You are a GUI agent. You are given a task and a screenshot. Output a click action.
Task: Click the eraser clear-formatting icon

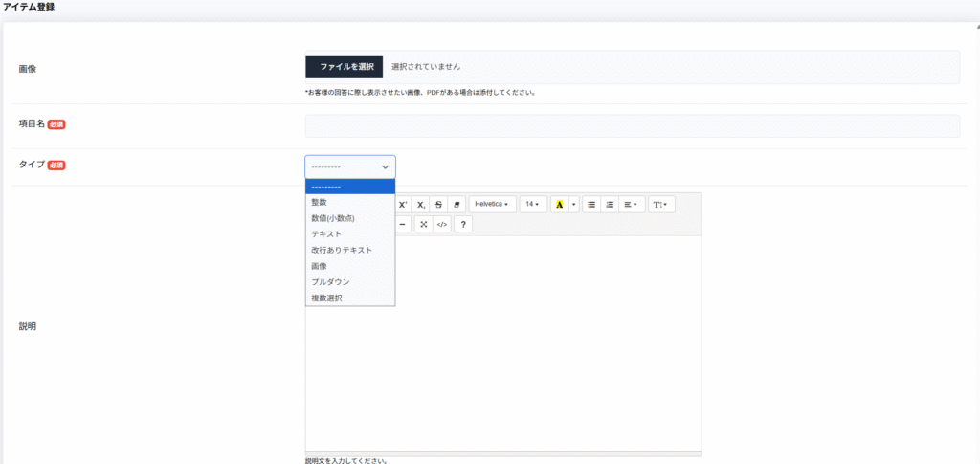pyautogui.click(x=457, y=205)
